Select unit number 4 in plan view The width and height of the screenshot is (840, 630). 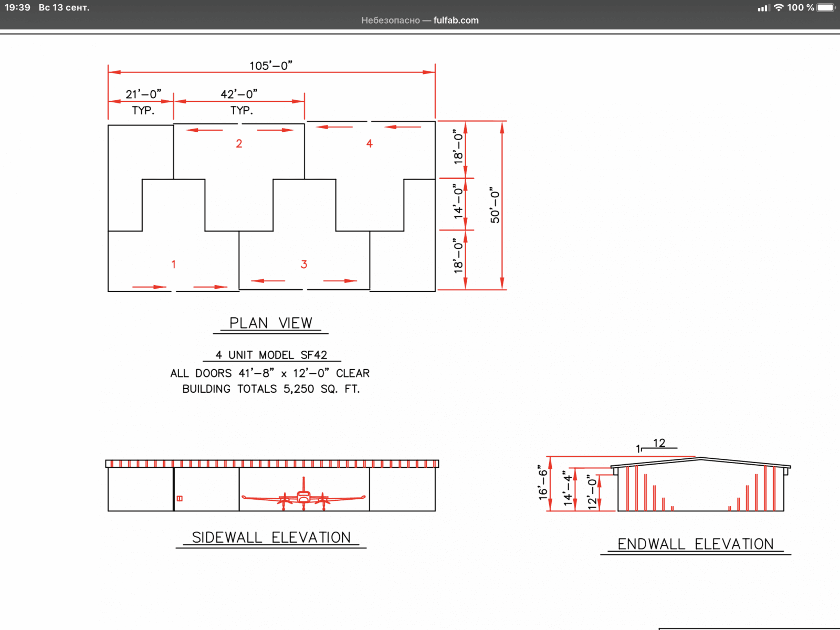coord(369,144)
